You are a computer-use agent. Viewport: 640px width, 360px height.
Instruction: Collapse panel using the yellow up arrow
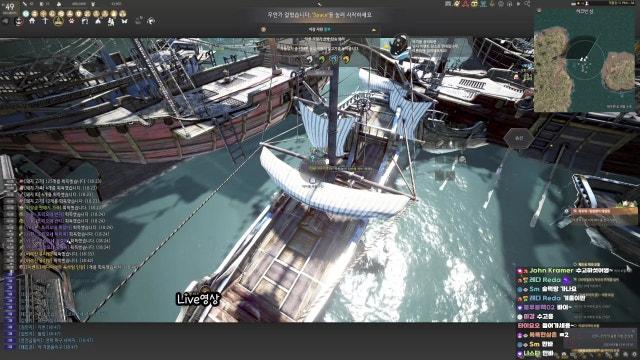[x=373, y=30]
